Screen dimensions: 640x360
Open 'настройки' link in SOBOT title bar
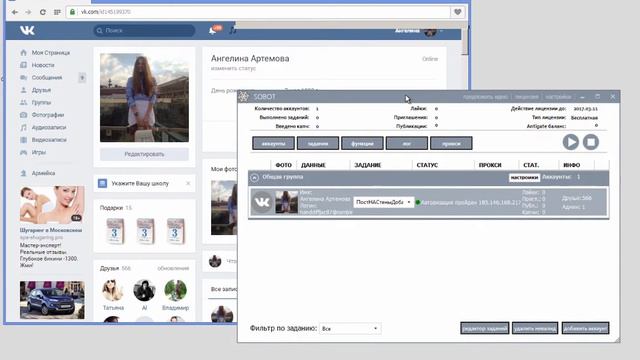pos(558,97)
